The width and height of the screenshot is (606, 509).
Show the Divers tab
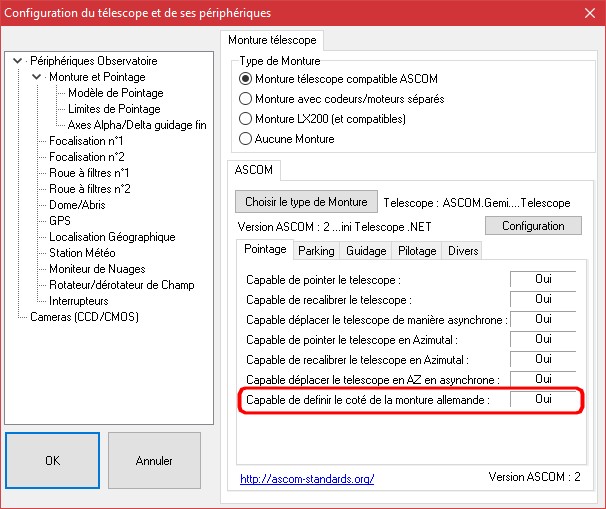[x=463, y=250]
